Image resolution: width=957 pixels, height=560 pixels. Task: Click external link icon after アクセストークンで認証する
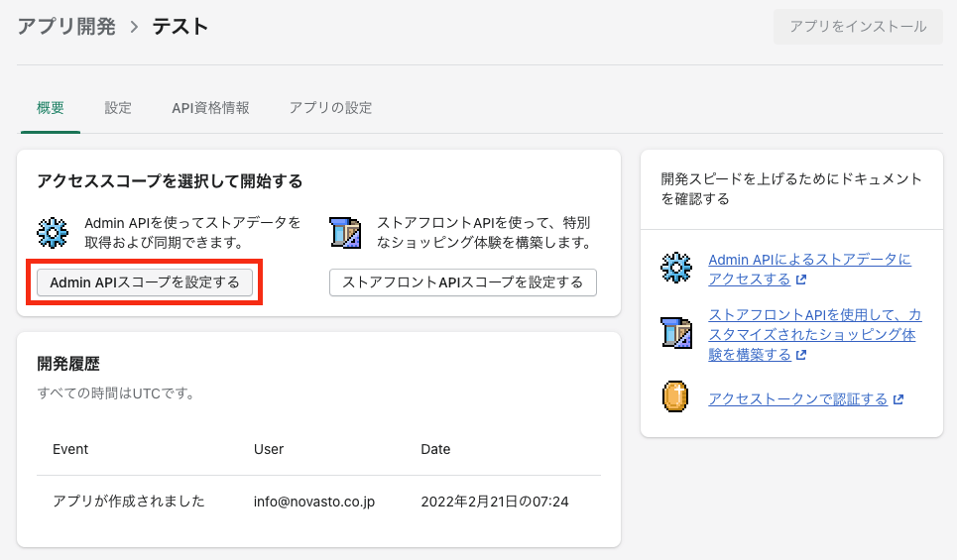(898, 399)
